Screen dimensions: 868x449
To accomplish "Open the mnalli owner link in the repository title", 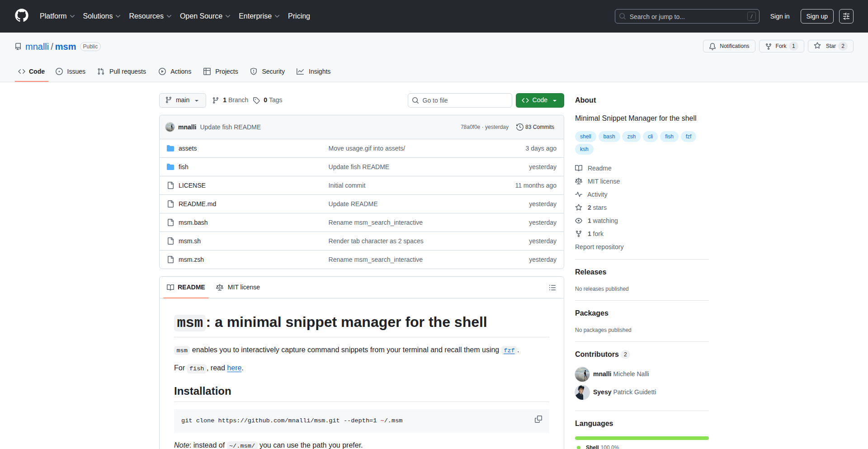I will click(x=37, y=47).
